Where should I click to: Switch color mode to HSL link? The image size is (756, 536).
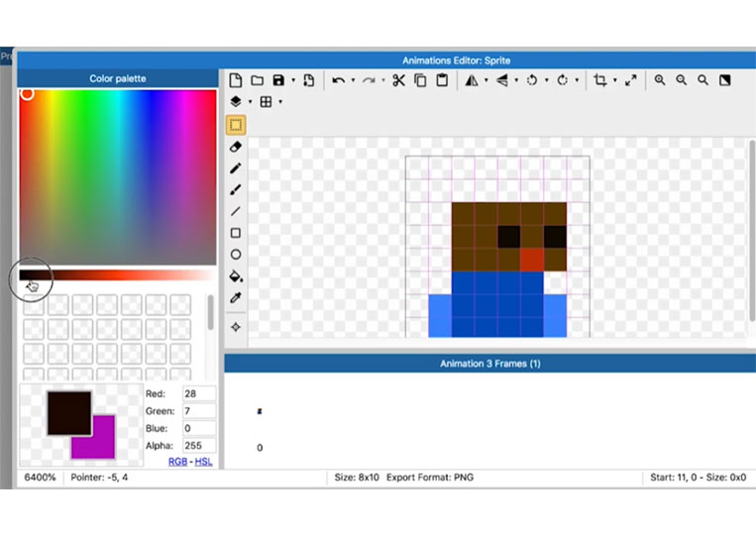coord(203,462)
